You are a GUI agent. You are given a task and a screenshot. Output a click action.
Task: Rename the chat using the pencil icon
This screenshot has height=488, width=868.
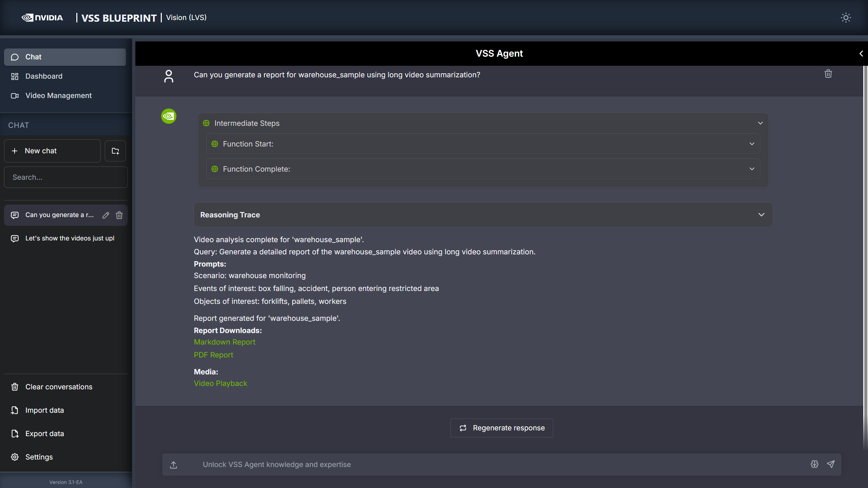[x=105, y=215]
